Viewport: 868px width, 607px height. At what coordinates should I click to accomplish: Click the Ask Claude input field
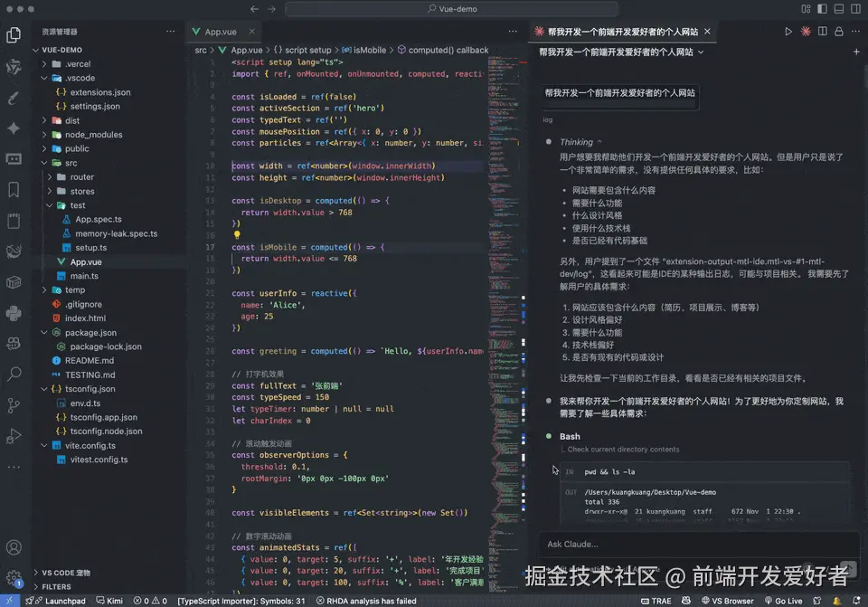pyautogui.click(x=699, y=545)
